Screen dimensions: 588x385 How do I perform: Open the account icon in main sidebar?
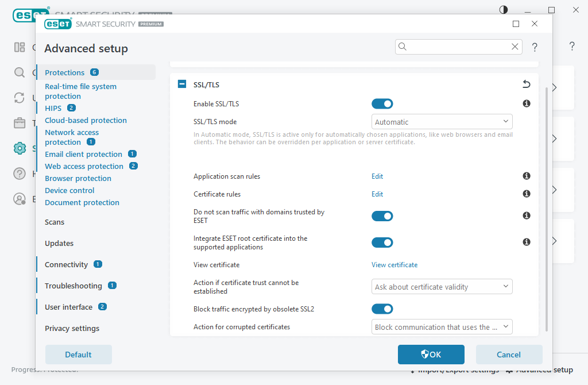click(x=20, y=199)
